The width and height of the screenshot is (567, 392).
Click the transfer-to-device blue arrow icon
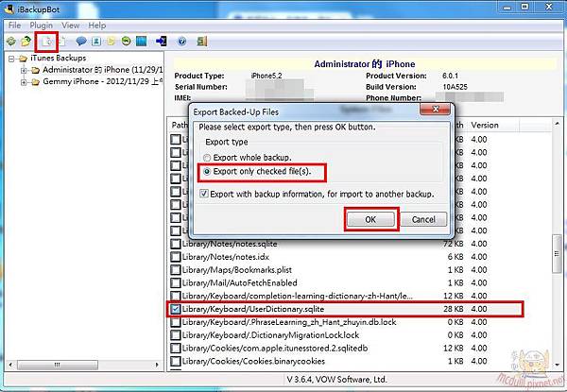pos(162,42)
